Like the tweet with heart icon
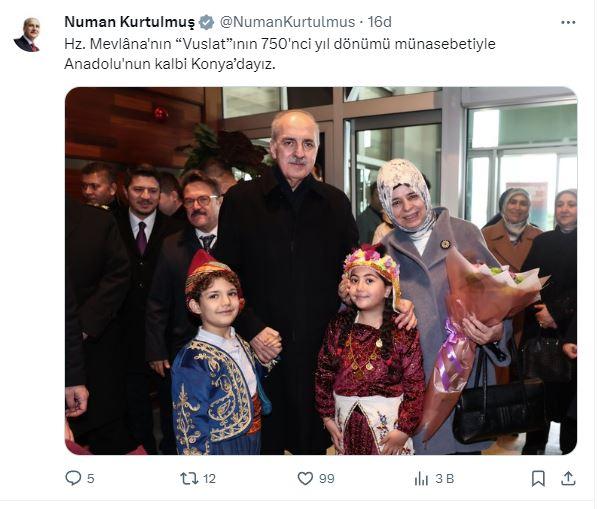 [x=305, y=478]
